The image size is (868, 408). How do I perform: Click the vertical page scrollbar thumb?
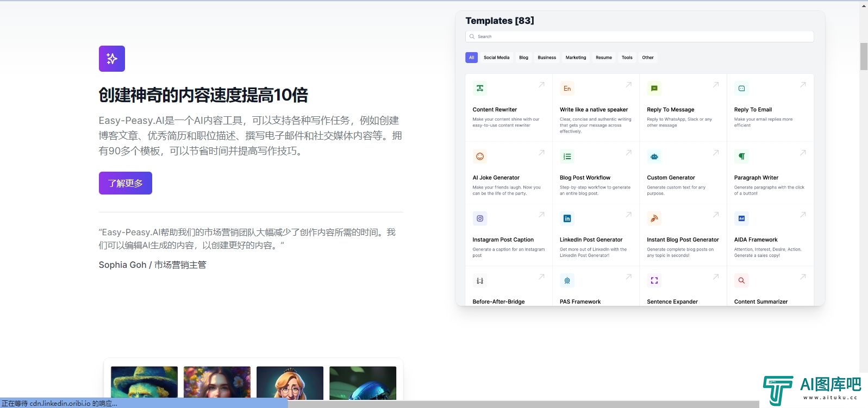pos(864,56)
